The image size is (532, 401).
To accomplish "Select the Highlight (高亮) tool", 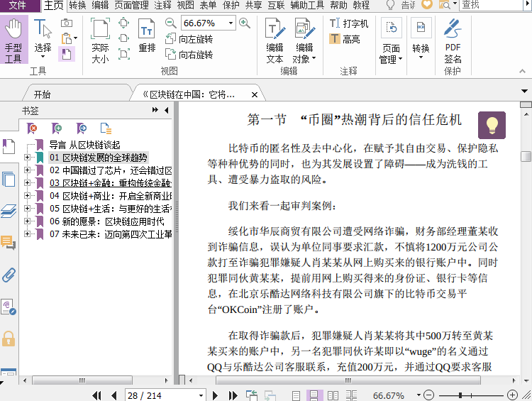I will coord(345,39).
